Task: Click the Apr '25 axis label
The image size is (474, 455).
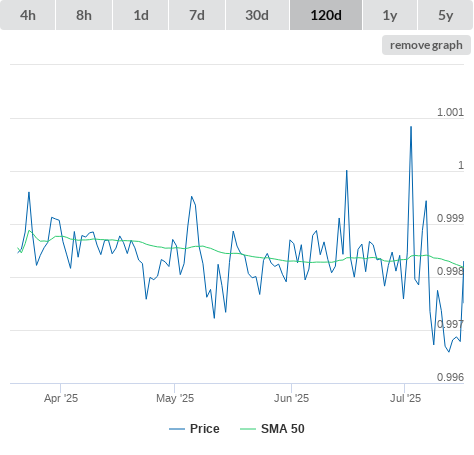Action: click(61, 398)
